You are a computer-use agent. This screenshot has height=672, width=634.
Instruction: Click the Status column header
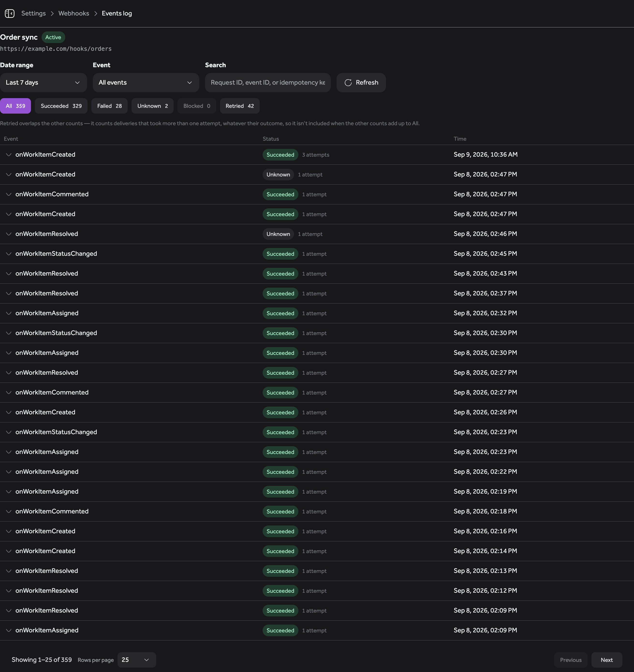[271, 139]
